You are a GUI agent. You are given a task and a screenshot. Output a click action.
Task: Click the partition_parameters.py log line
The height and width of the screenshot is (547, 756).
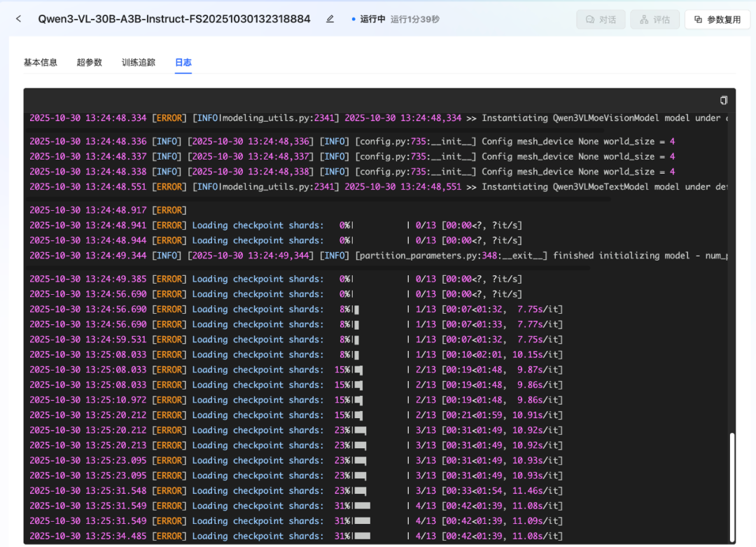click(379, 256)
